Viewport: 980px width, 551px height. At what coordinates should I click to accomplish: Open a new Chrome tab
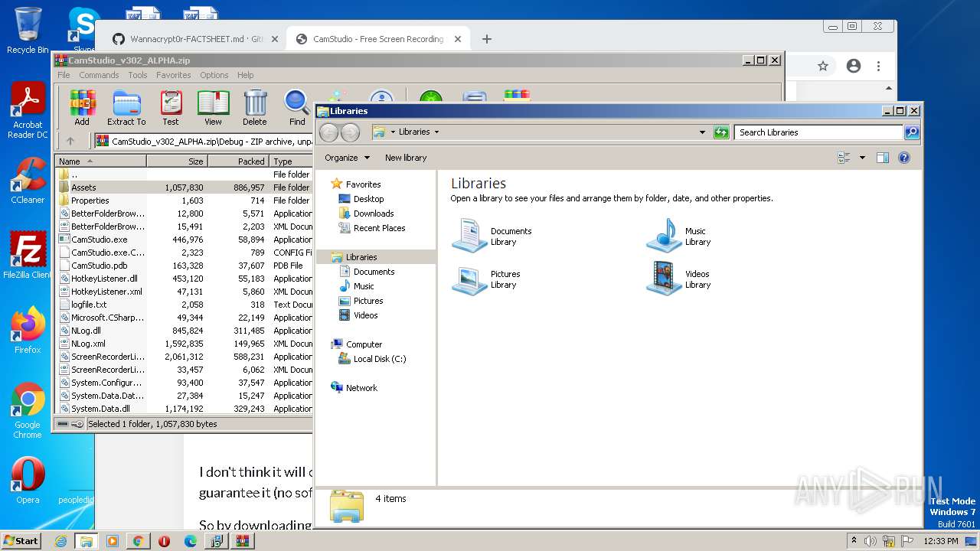pos(487,39)
